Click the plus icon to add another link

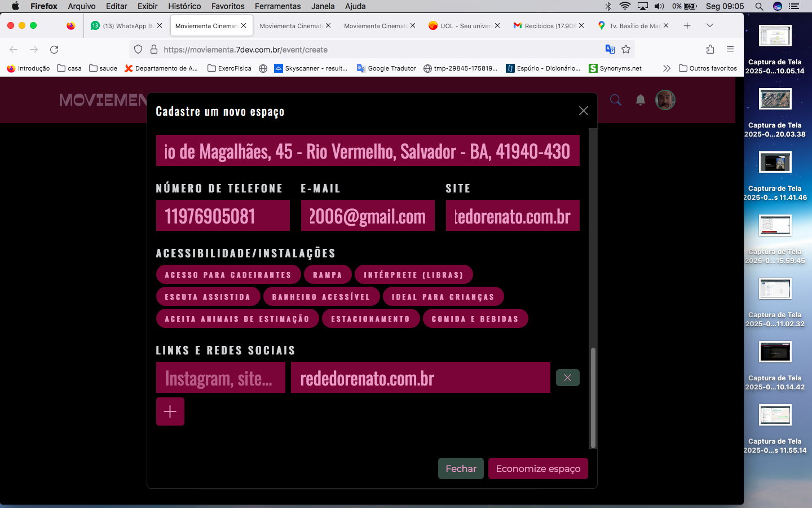click(x=170, y=411)
